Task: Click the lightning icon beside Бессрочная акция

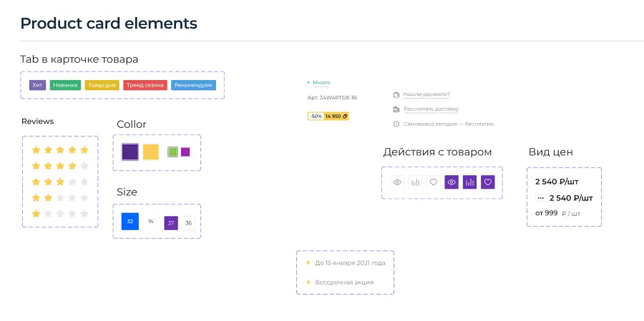Action: tap(308, 282)
